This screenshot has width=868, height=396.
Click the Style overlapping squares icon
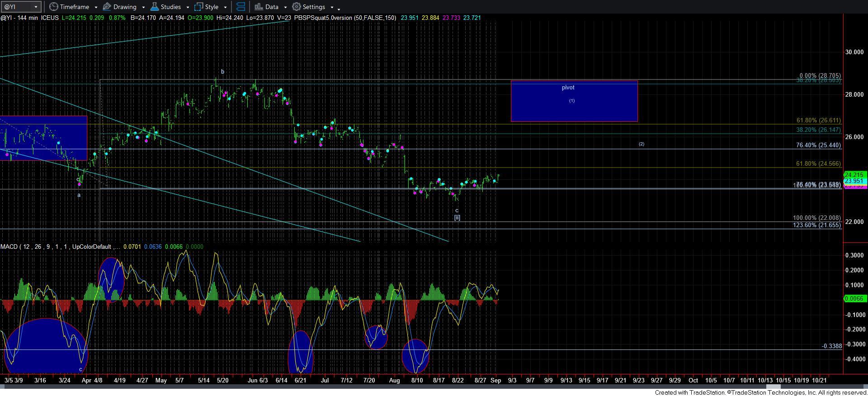pos(198,7)
